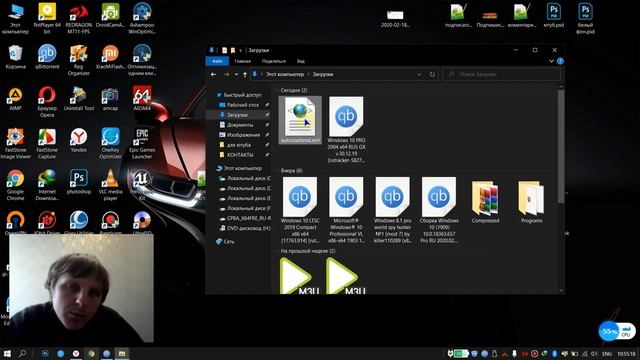Click the Этот компьютер desktop icon
The width and height of the screenshot is (640, 360).
pos(15,18)
